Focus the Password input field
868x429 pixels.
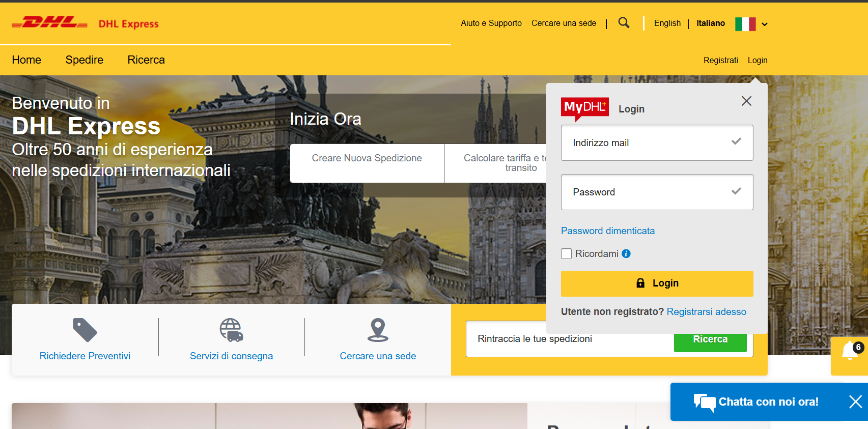pos(657,192)
